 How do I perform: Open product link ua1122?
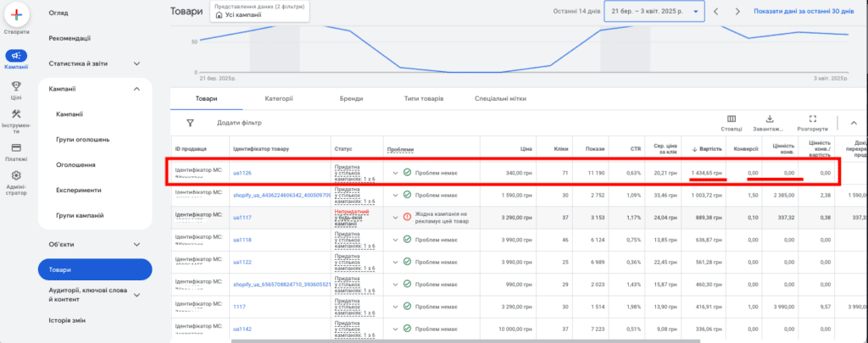[242, 263]
